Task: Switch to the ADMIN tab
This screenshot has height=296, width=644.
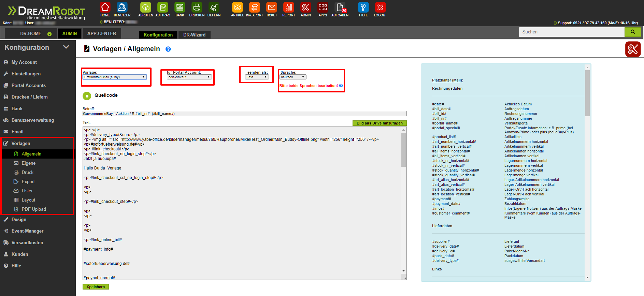Action: pos(70,33)
